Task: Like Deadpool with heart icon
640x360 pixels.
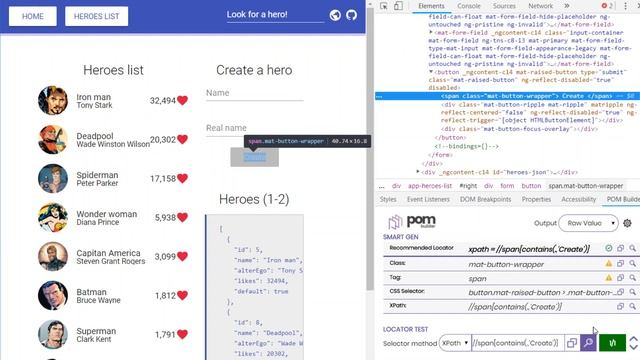Action: pos(182,140)
